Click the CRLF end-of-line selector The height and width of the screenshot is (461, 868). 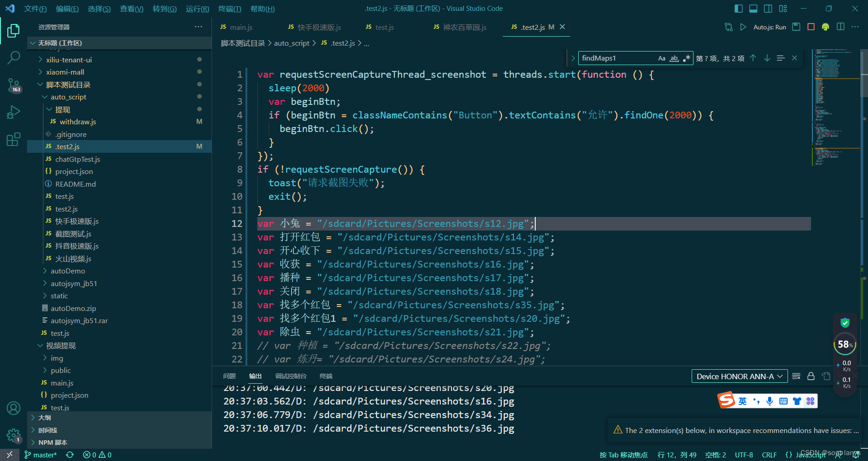pos(769,455)
